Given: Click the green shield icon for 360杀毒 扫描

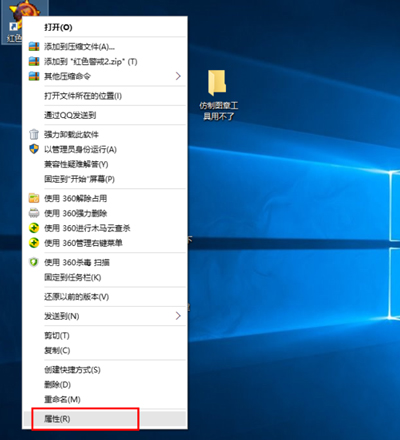Looking at the screenshot, I should 34,262.
